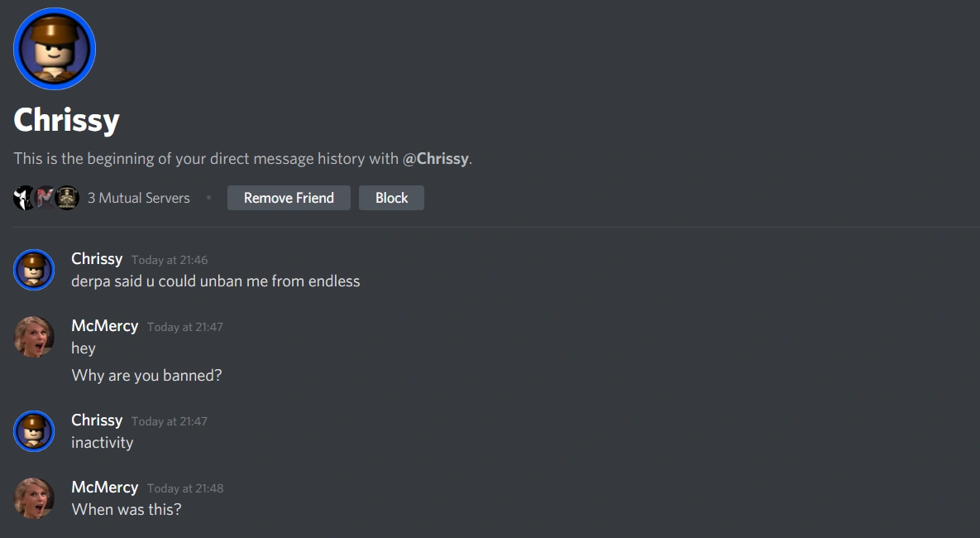
Task: Click the black-and-white helmet mutual server icon
Action: 24,198
